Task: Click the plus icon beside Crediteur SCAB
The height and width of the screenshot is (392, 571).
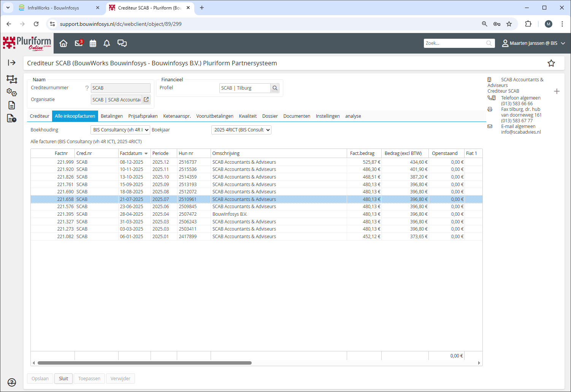Action: click(557, 91)
